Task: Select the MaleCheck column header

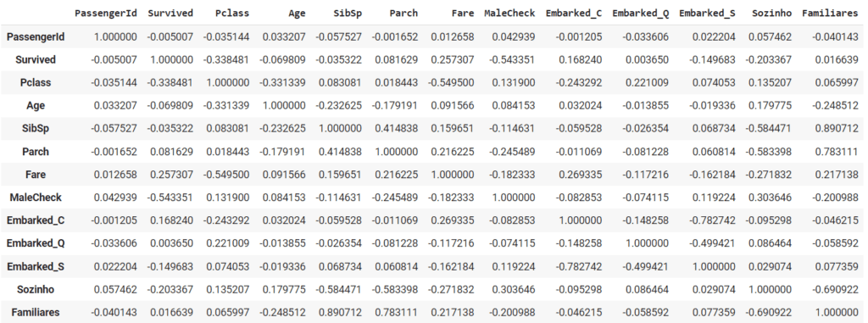Action: [509, 14]
